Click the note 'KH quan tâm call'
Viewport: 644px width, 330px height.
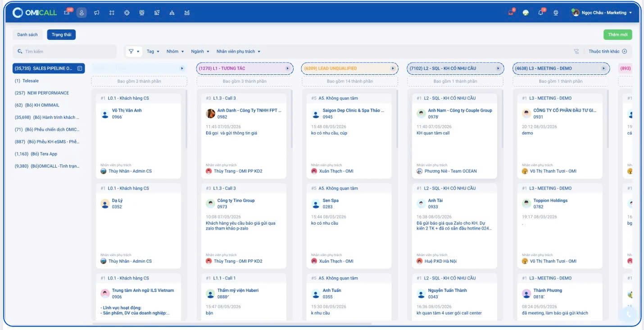pos(433,133)
